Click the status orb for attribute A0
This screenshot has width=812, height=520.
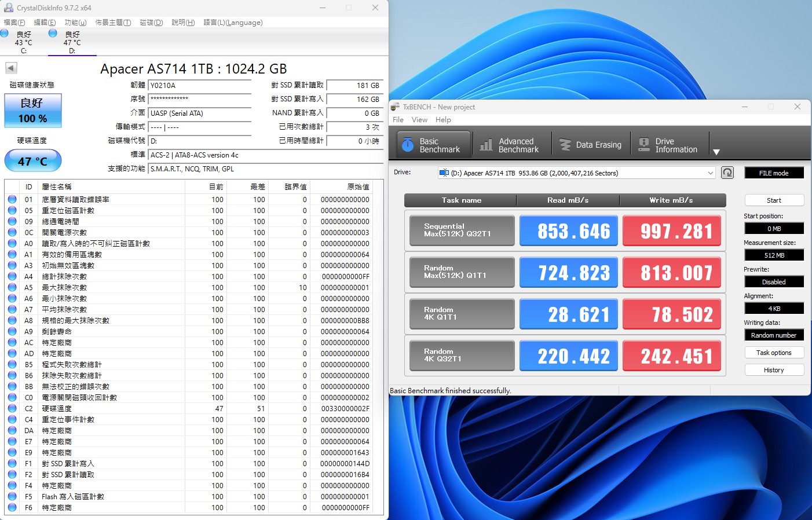point(12,243)
